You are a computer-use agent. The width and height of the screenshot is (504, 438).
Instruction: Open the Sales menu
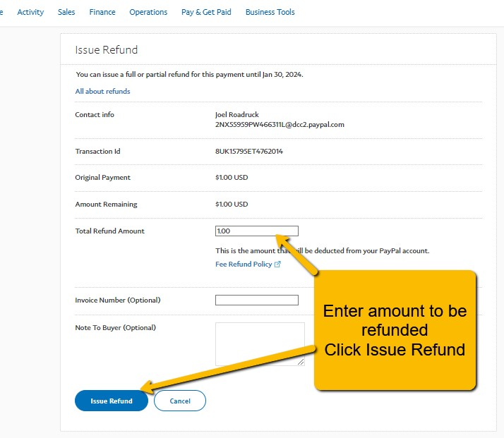[x=66, y=12]
